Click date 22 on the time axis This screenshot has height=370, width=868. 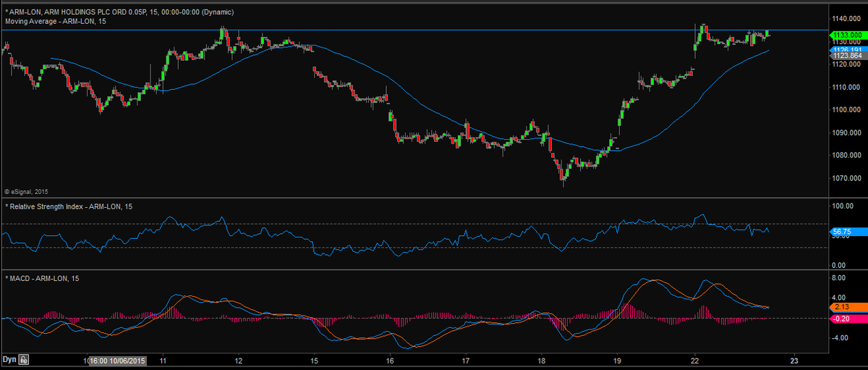[x=694, y=360]
